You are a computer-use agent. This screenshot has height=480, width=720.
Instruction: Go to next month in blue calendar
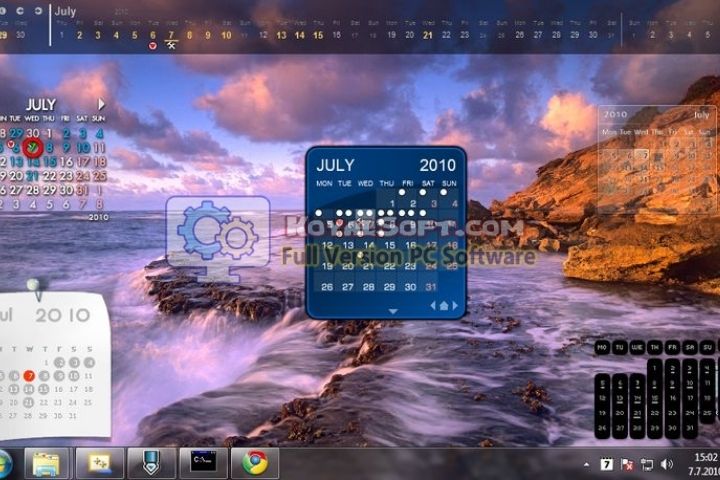[x=455, y=305]
